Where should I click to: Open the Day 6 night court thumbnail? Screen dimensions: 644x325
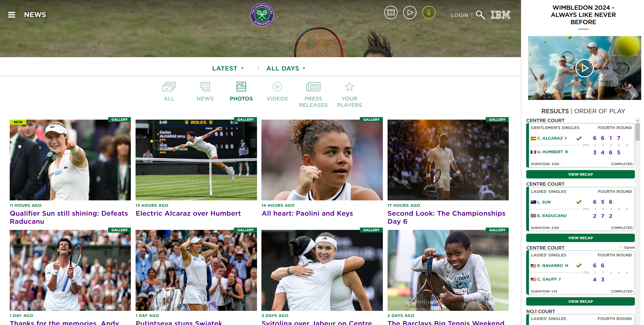click(x=448, y=160)
